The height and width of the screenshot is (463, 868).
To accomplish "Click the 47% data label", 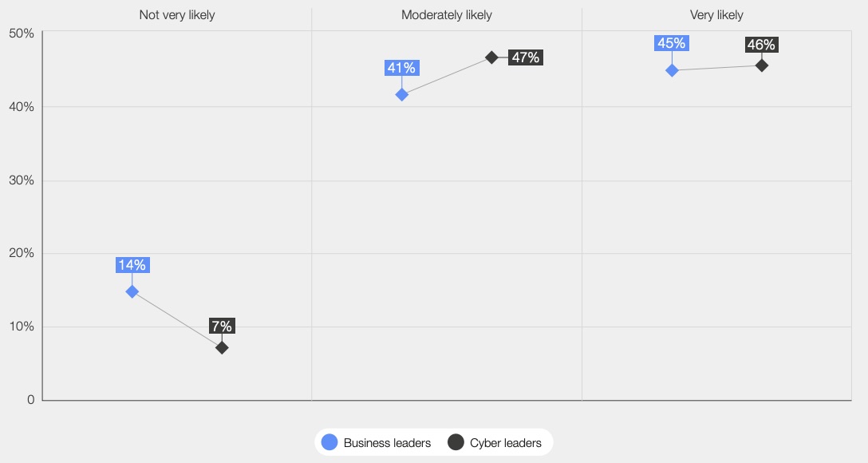I will point(526,57).
